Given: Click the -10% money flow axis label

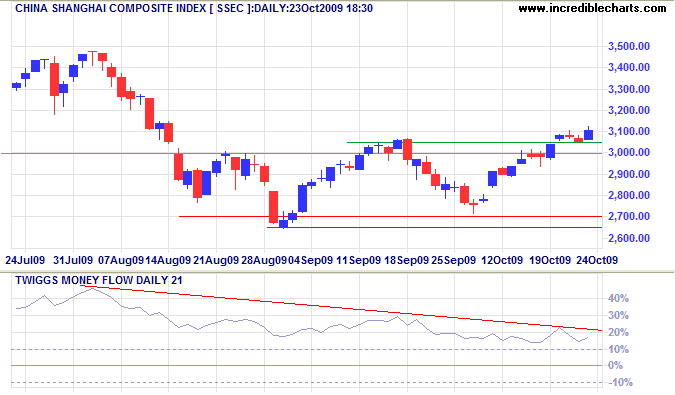Looking at the screenshot, I should 620,383.
